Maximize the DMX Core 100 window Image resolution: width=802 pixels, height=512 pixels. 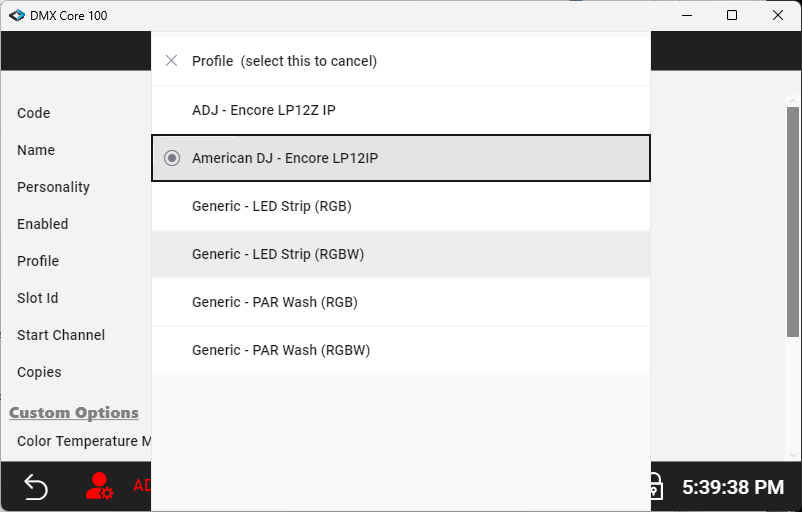[x=732, y=16]
